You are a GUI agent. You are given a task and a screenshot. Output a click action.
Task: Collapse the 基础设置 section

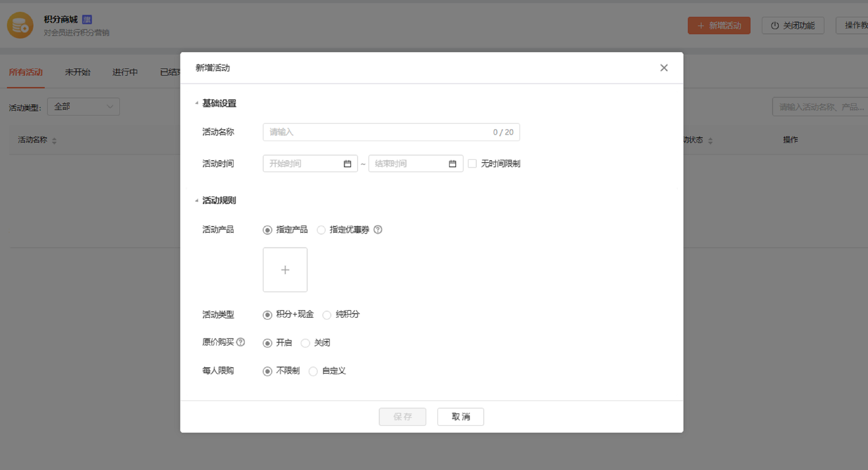point(197,103)
